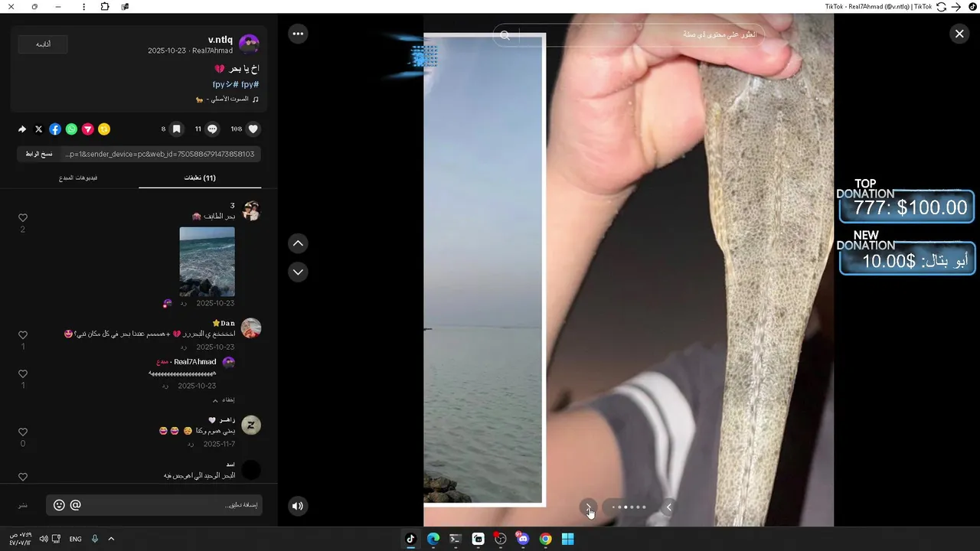Open OBS Studio on taskbar

[501, 539]
